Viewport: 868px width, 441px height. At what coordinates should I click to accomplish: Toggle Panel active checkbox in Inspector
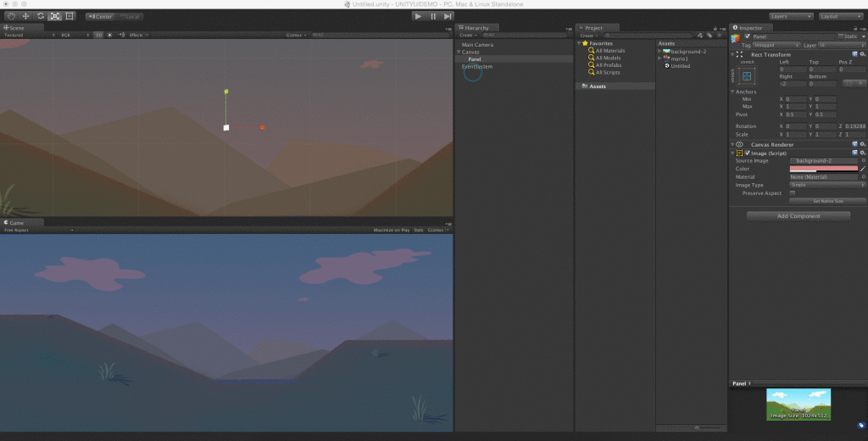point(748,36)
